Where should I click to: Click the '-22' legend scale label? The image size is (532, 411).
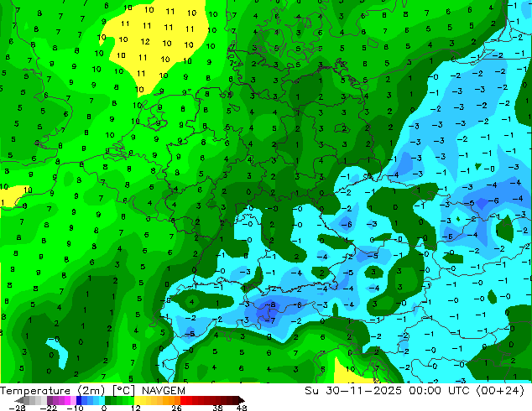pyautogui.click(x=49, y=408)
